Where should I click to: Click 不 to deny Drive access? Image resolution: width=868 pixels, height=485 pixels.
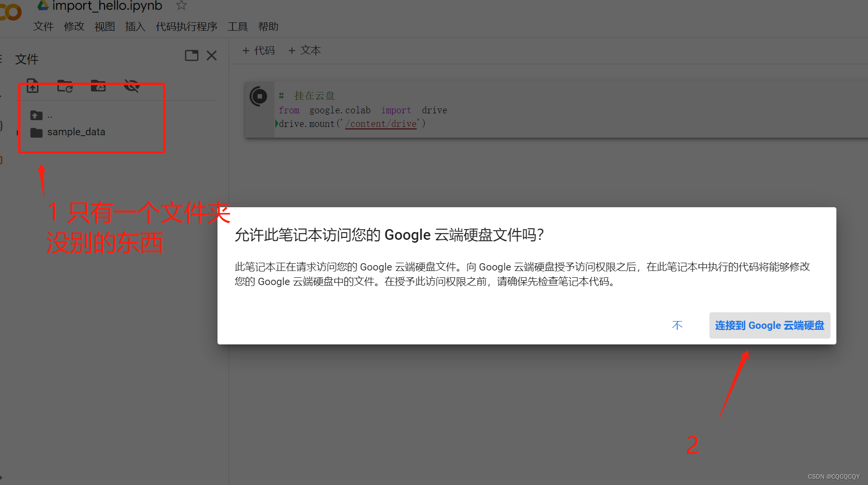pyautogui.click(x=677, y=325)
